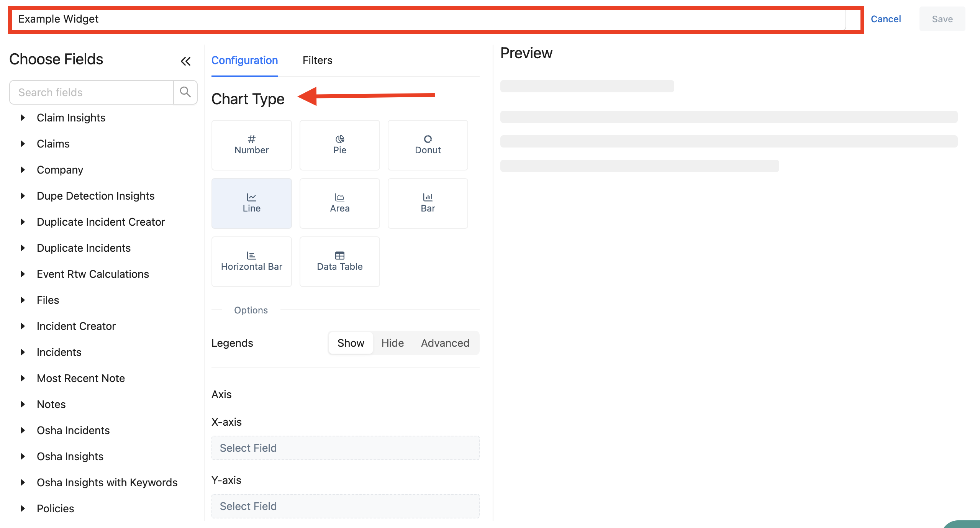The width and height of the screenshot is (980, 528).
Task: Switch to the Filters tab
Action: pos(317,61)
